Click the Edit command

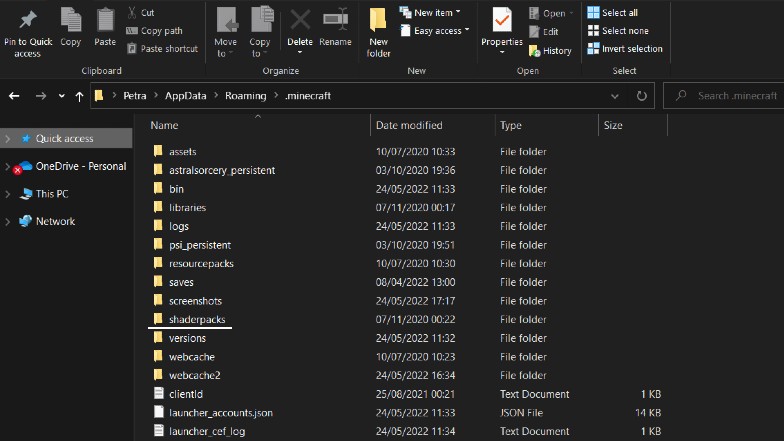point(544,32)
